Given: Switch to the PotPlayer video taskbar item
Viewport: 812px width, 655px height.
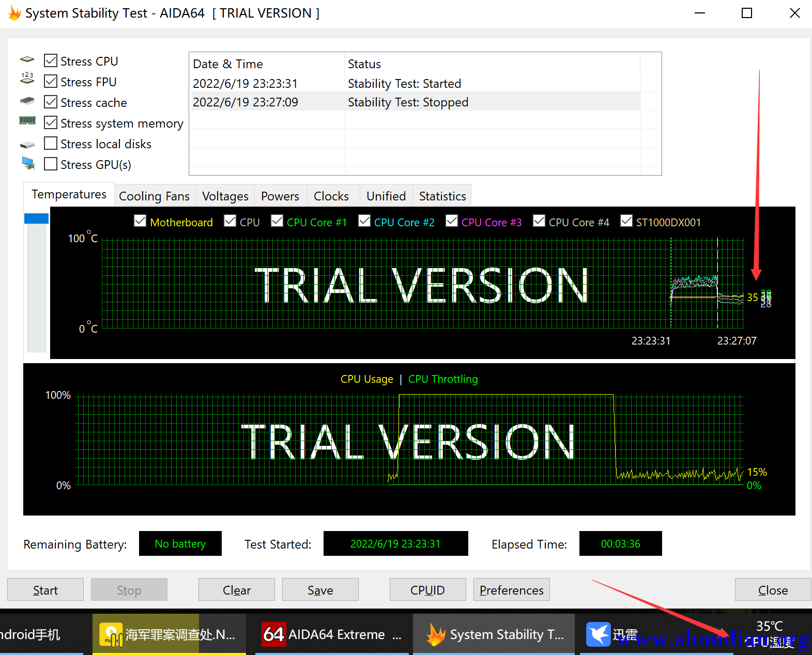Looking at the screenshot, I should [168, 634].
